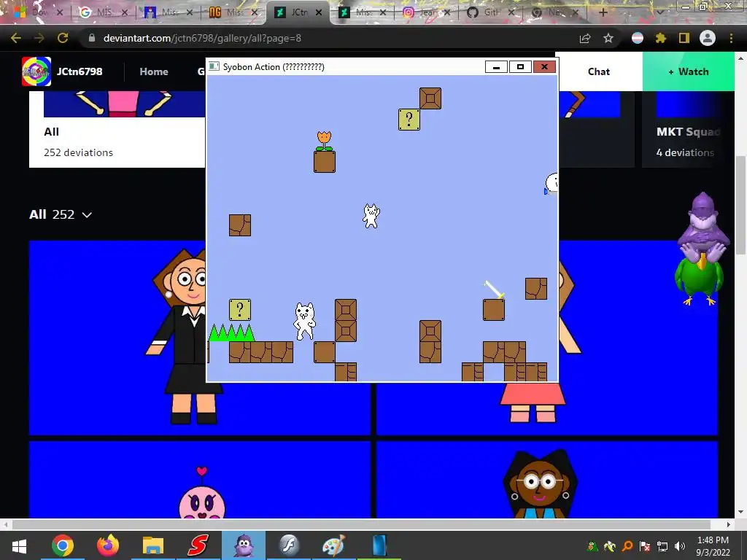Click the Syobon Action window title bar icon

click(x=214, y=66)
